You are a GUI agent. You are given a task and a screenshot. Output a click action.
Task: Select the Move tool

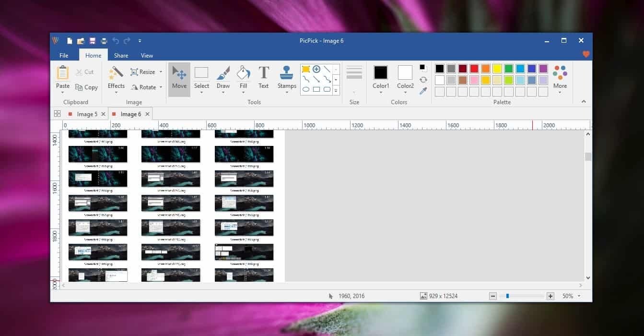179,79
